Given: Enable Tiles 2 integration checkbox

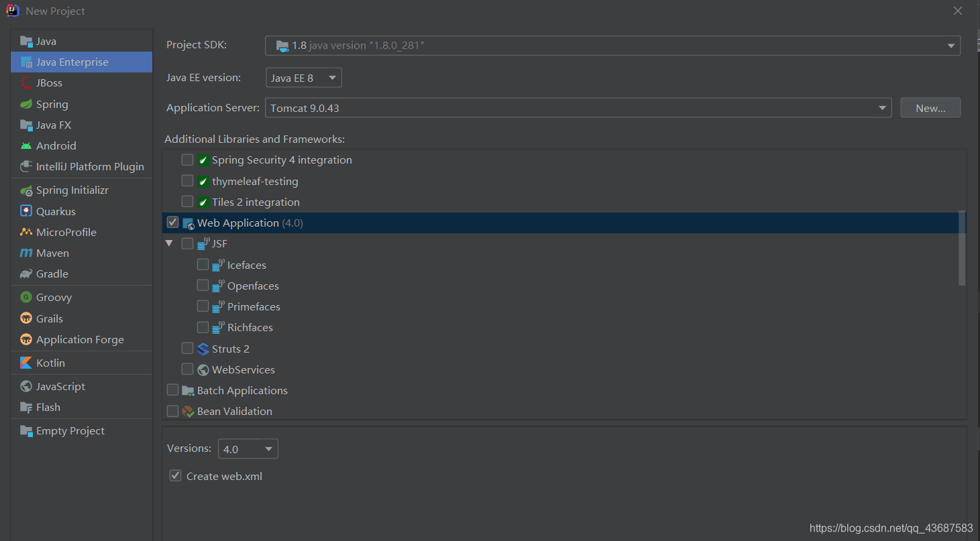Looking at the screenshot, I should tap(187, 202).
